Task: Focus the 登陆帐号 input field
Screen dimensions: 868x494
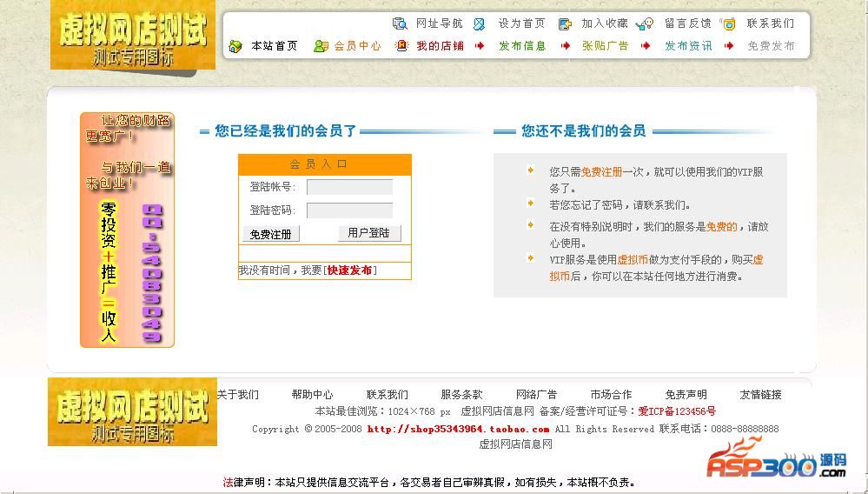Action: (350, 187)
